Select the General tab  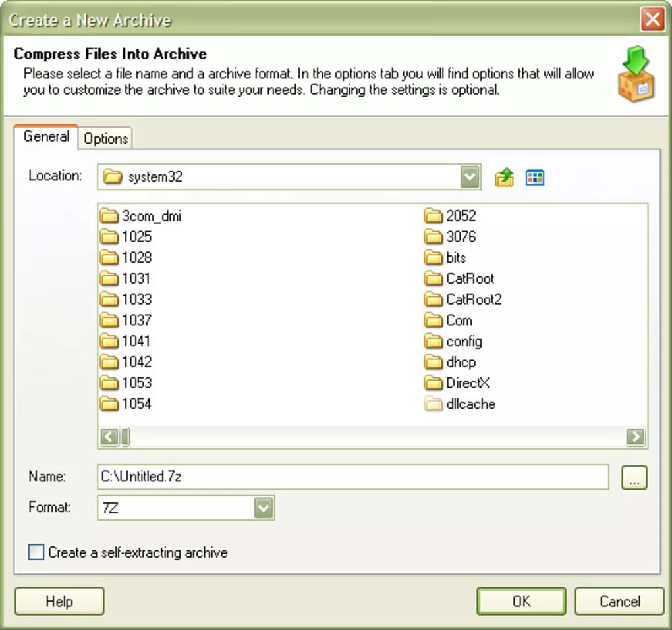tap(46, 137)
